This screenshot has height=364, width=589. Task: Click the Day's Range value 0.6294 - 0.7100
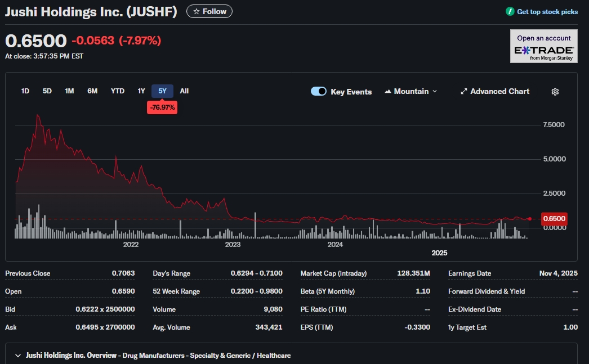click(257, 273)
